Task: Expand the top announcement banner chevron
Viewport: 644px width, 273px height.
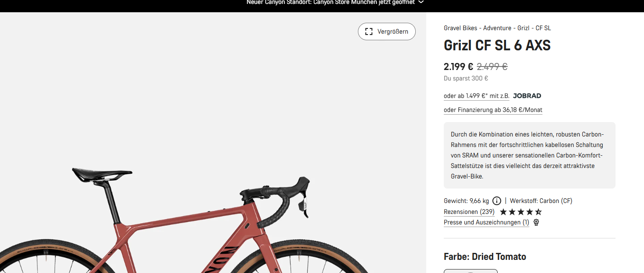Action: tap(421, 2)
